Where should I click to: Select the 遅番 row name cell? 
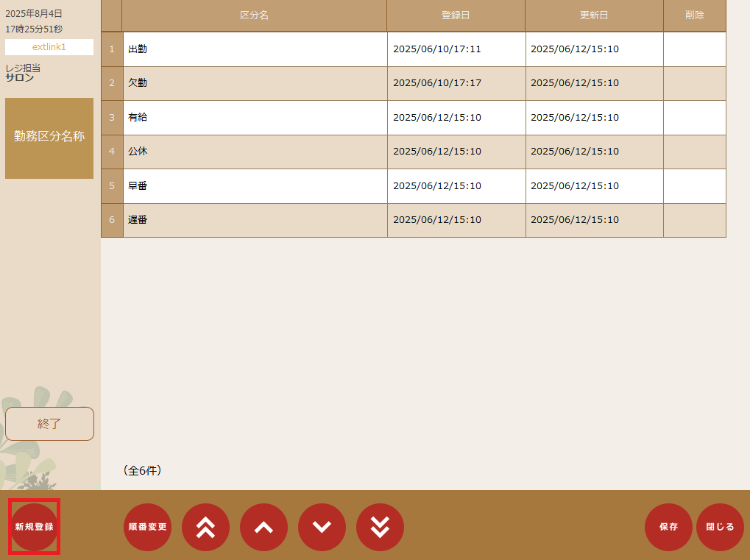click(x=255, y=220)
